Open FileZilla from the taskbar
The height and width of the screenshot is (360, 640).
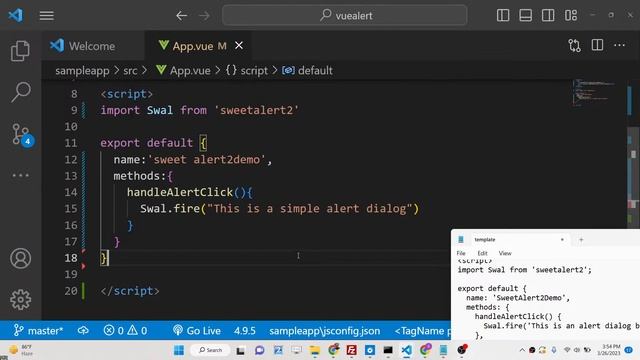[x=351, y=350]
